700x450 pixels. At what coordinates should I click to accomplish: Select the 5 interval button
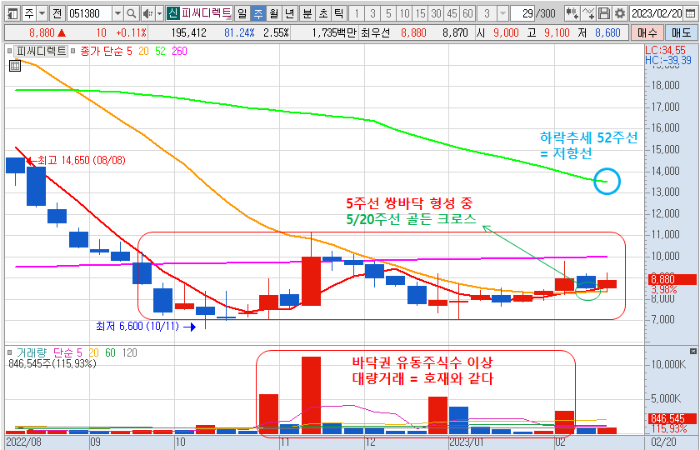(x=388, y=14)
